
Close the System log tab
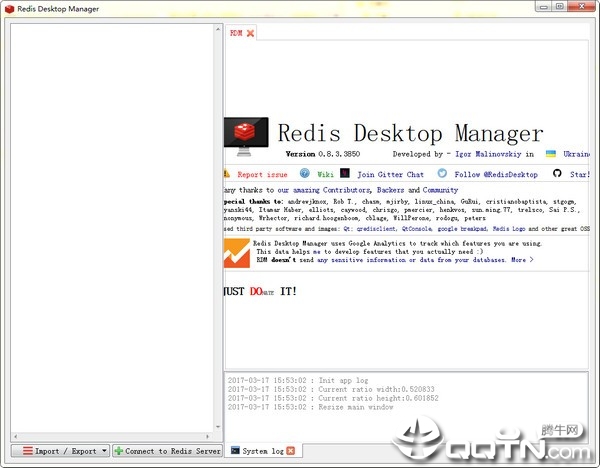(x=291, y=451)
